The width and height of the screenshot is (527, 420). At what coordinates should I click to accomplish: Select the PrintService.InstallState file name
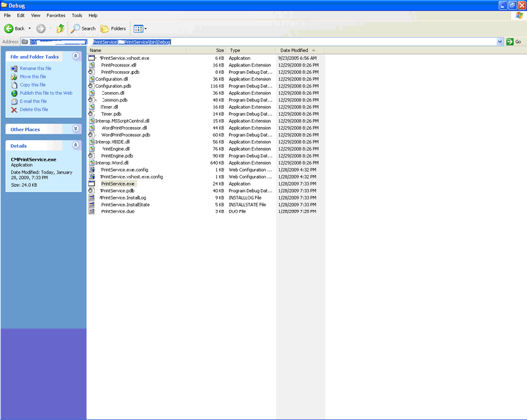(125, 205)
